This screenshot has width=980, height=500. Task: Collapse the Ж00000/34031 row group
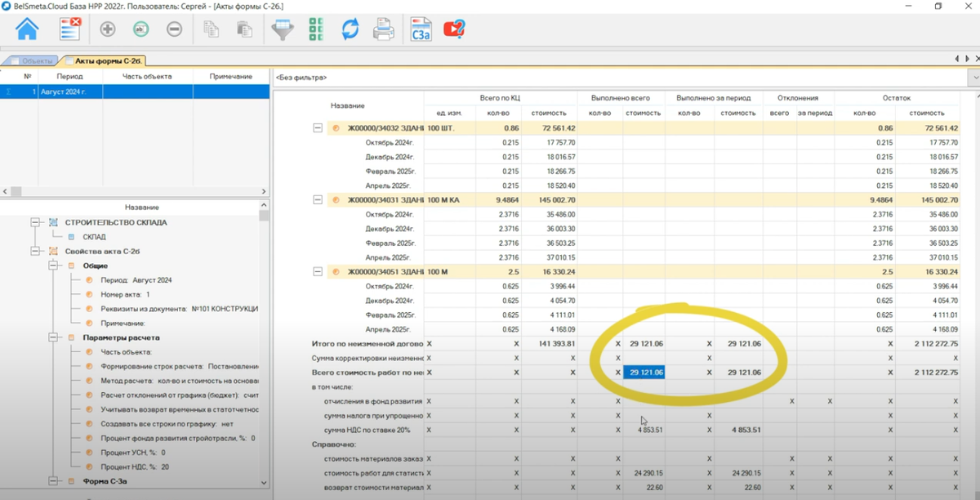pos(318,199)
